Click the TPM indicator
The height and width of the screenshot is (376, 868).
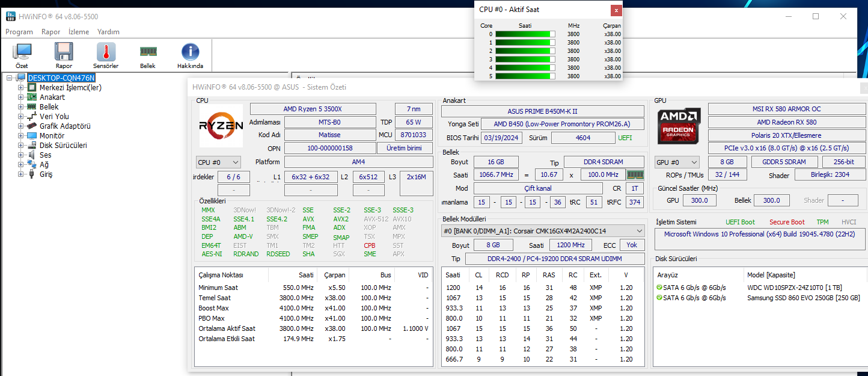pyautogui.click(x=822, y=222)
